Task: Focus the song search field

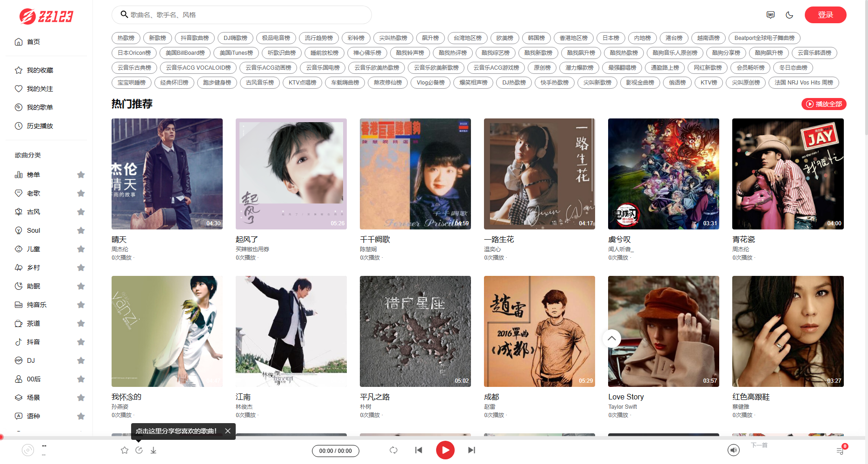Action: 242,15
